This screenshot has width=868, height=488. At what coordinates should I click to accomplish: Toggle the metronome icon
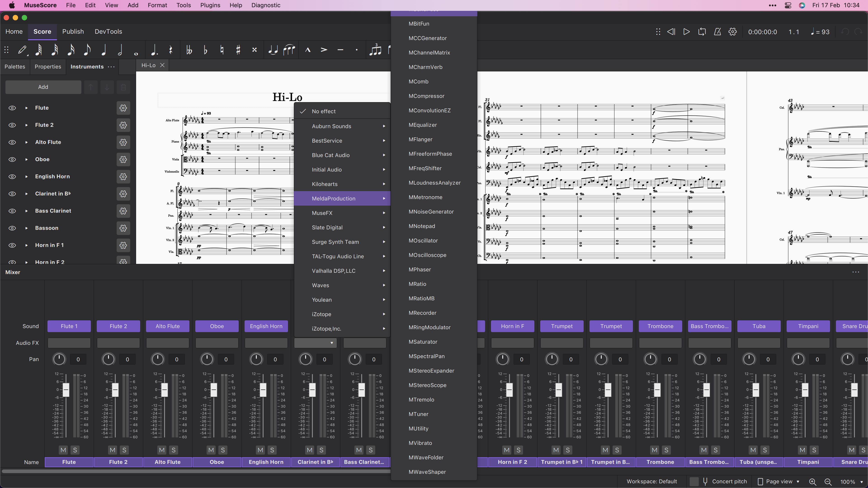tap(718, 32)
